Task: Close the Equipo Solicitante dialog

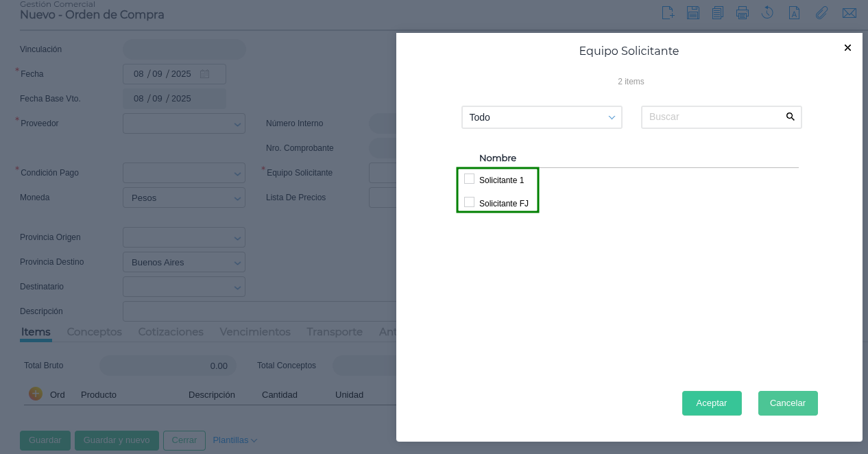Action: pyautogui.click(x=847, y=48)
